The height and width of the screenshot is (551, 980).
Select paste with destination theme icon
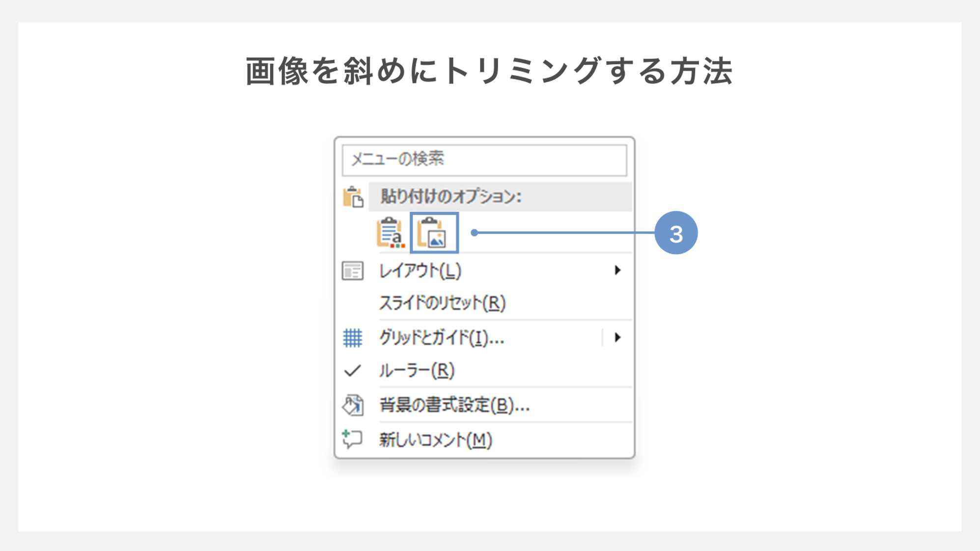point(391,233)
